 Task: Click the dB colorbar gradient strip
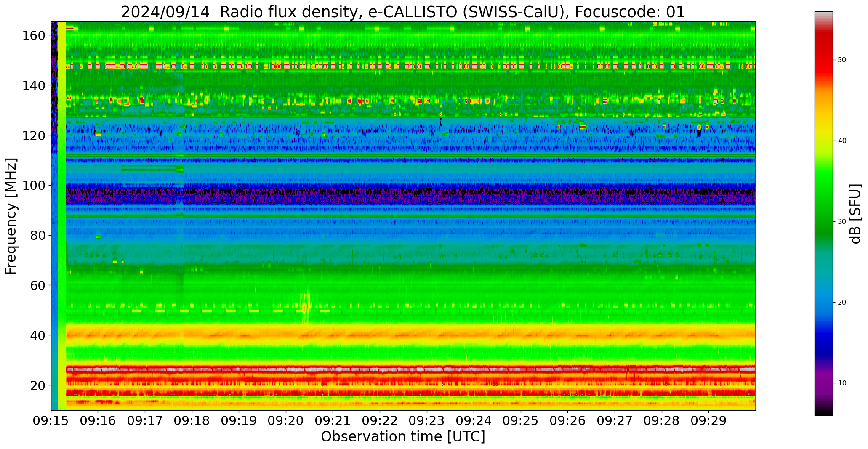(x=823, y=213)
